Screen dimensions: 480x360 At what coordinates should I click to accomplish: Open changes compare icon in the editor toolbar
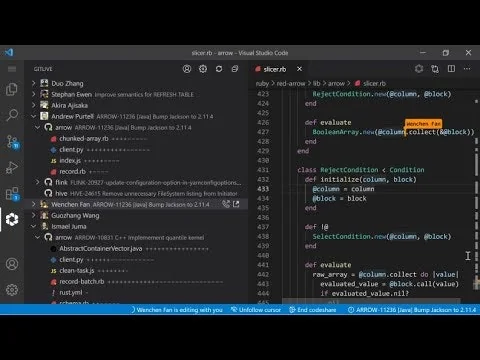(435, 69)
